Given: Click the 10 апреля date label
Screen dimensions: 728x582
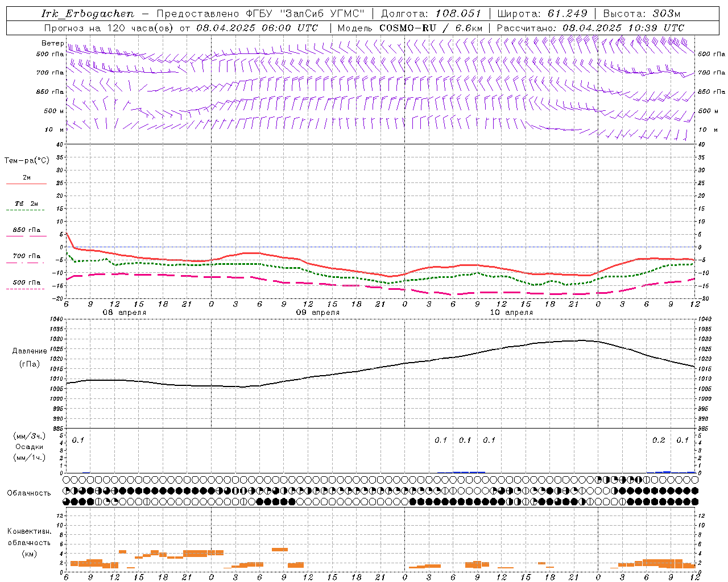Looking at the screenshot, I should [511, 313].
